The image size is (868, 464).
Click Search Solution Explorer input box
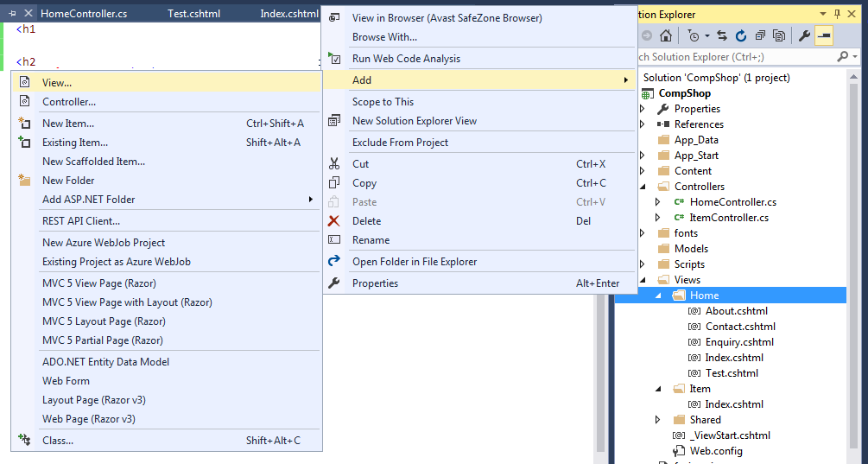(736, 56)
